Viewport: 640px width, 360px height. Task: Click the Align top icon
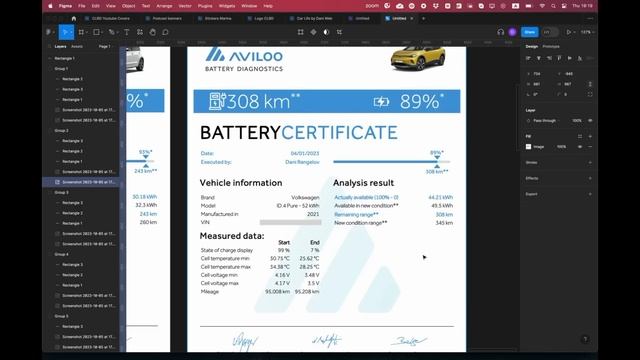pyautogui.click(x=559, y=58)
